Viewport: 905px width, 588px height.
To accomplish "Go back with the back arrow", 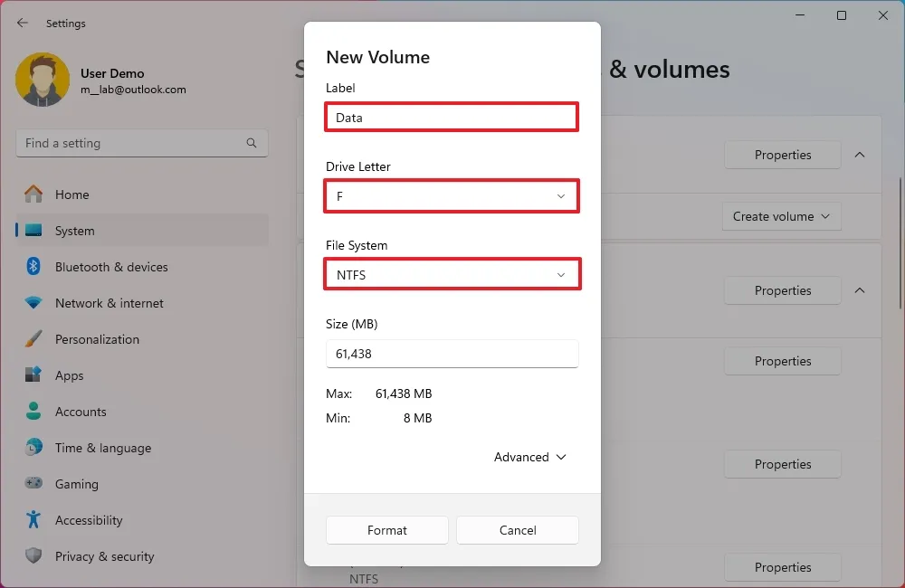I will click(23, 24).
